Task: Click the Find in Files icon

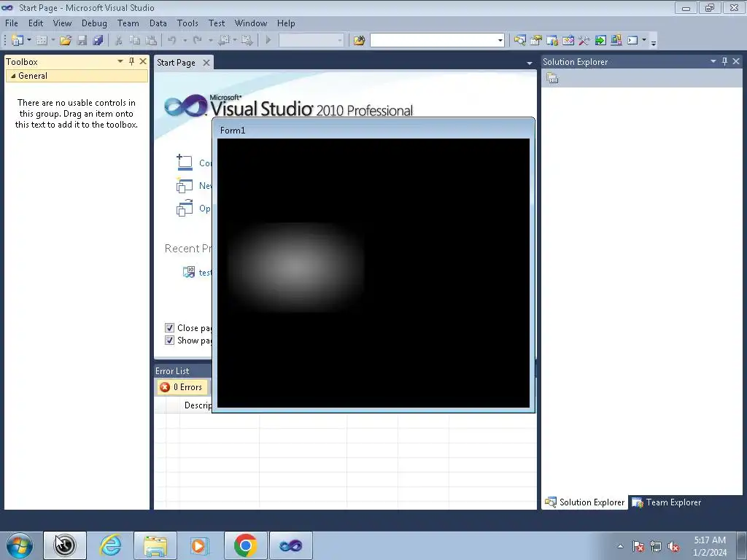Action: pos(359,41)
